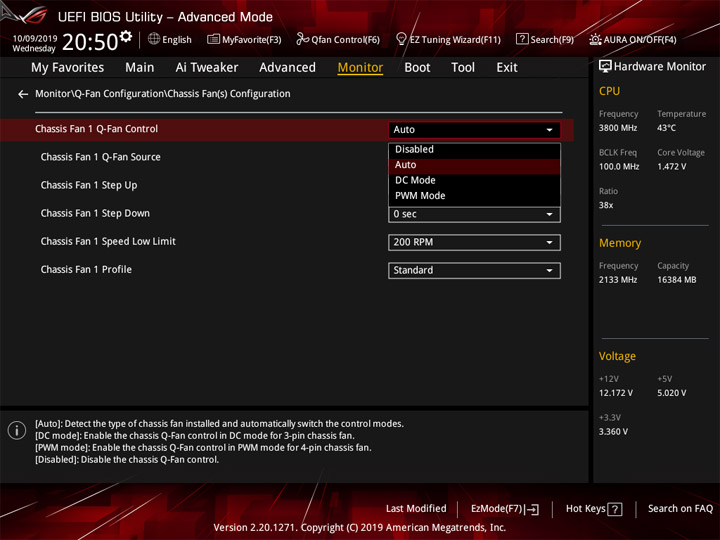Screen dimensions: 720x540
Task: Open the Tool tab
Action: click(x=463, y=68)
